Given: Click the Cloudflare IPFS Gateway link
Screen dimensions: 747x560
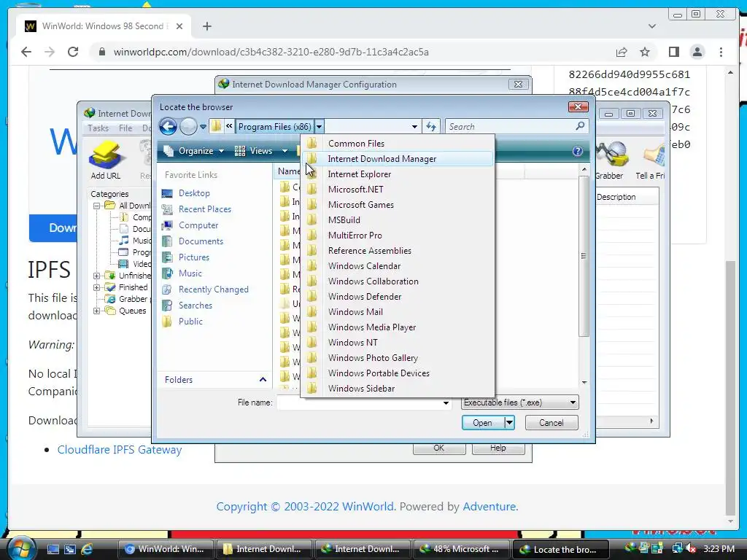Looking at the screenshot, I should point(120,449).
